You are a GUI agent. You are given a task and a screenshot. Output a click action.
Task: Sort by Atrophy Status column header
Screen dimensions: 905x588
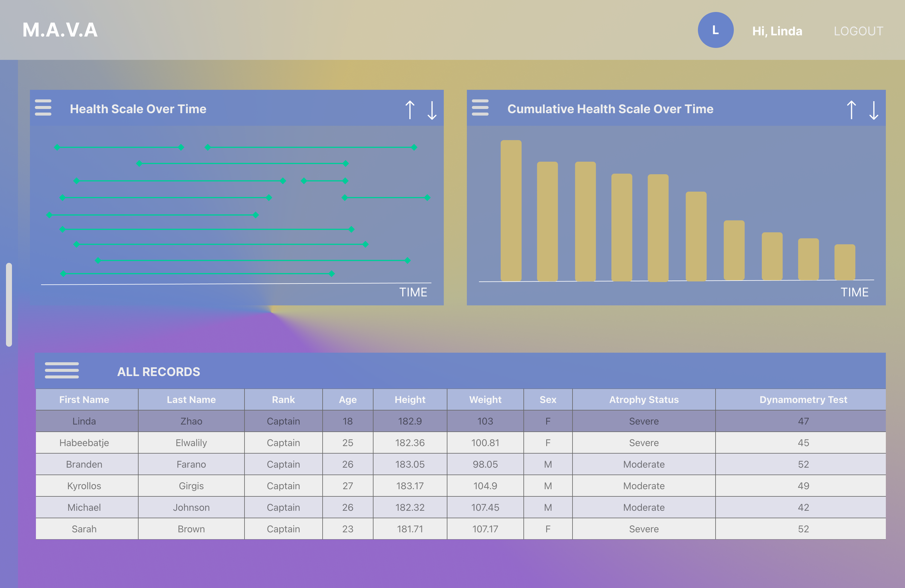[x=643, y=399]
